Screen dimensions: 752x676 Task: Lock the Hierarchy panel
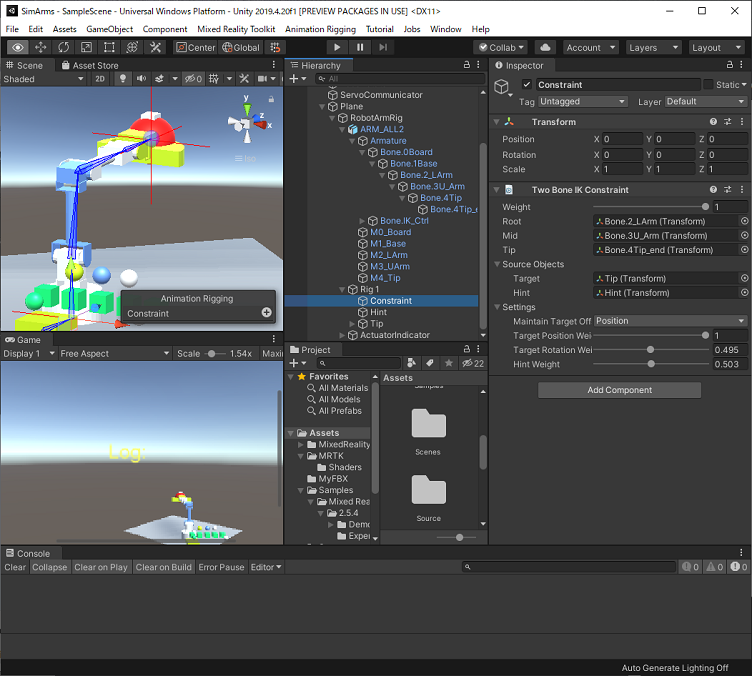coord(467,65)
